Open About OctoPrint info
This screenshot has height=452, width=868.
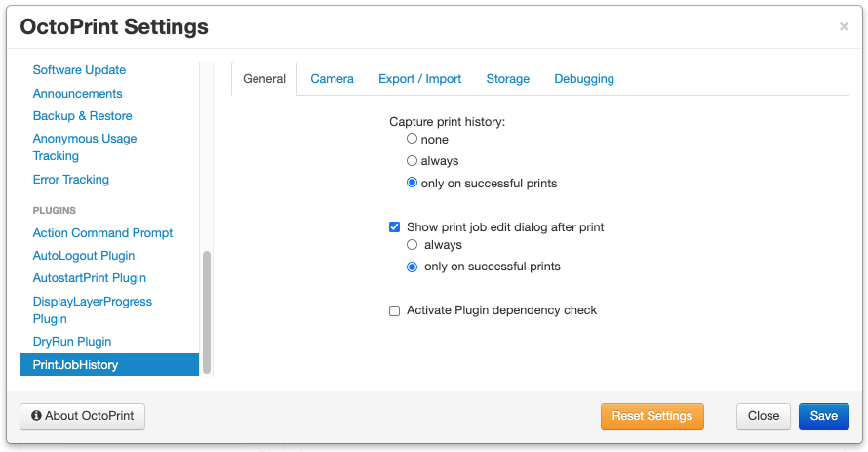(x=83, y=416)
